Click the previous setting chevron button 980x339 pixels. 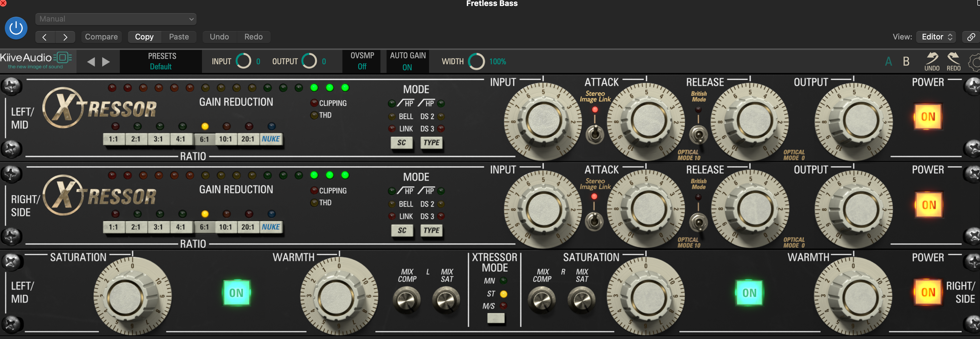pyautogui.click(x=45, y=37)
